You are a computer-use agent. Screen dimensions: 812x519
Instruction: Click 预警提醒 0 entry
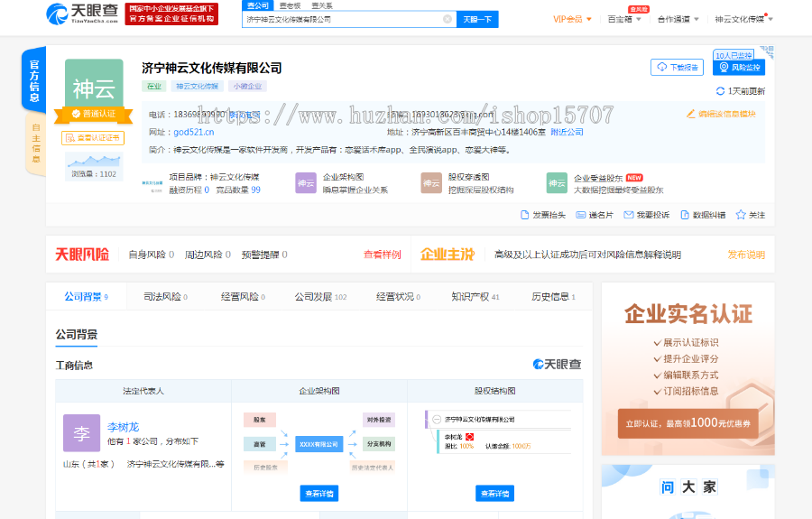click(264, 255)
